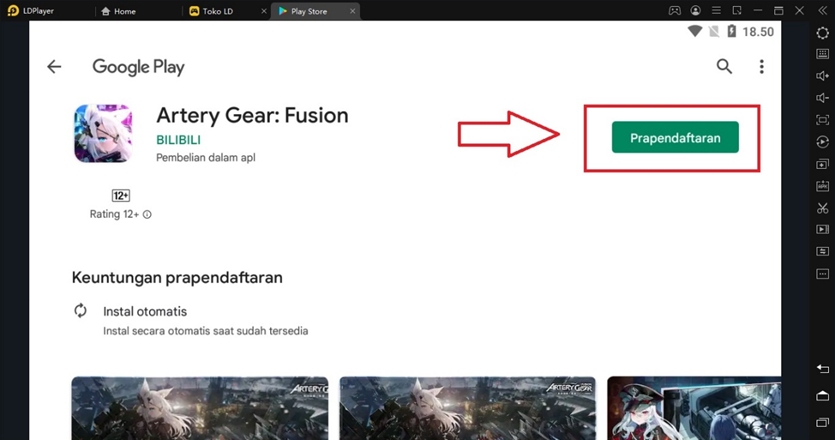The height and width of the screenshot is (440, 835).
Task: Open LDPlayer settings gear in sidebar
Action: (822, 33)
